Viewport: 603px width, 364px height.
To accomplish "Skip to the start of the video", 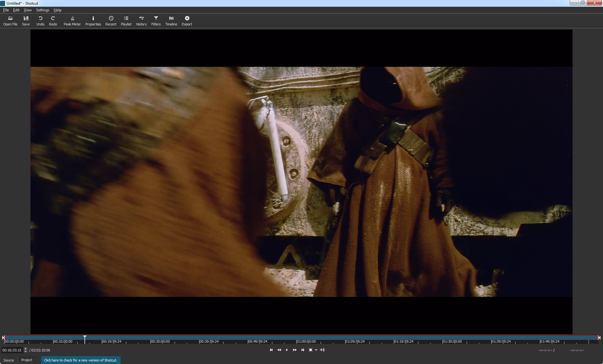I will (x=271, y=350).
